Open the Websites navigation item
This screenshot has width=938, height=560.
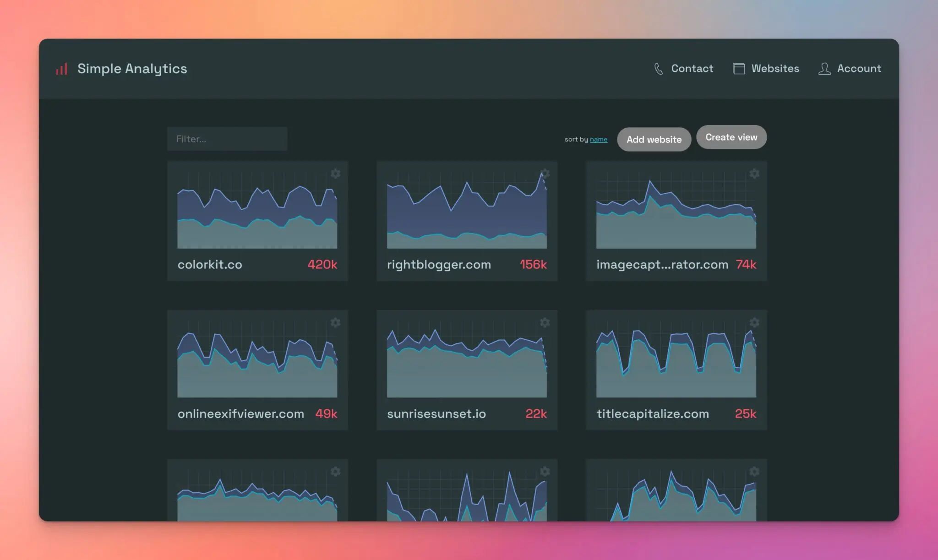[x=775, y=68]
